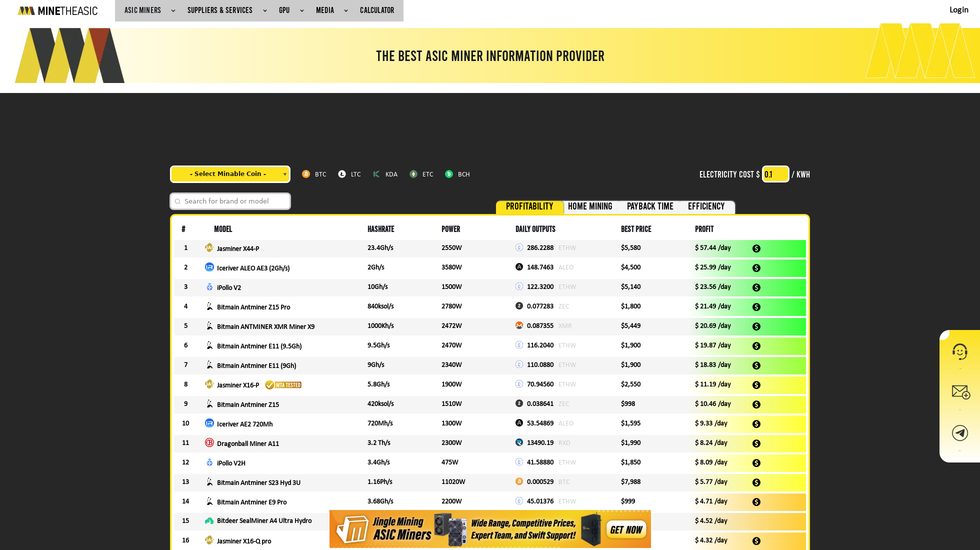Switch to the Profitability tab

coord(529,206)
